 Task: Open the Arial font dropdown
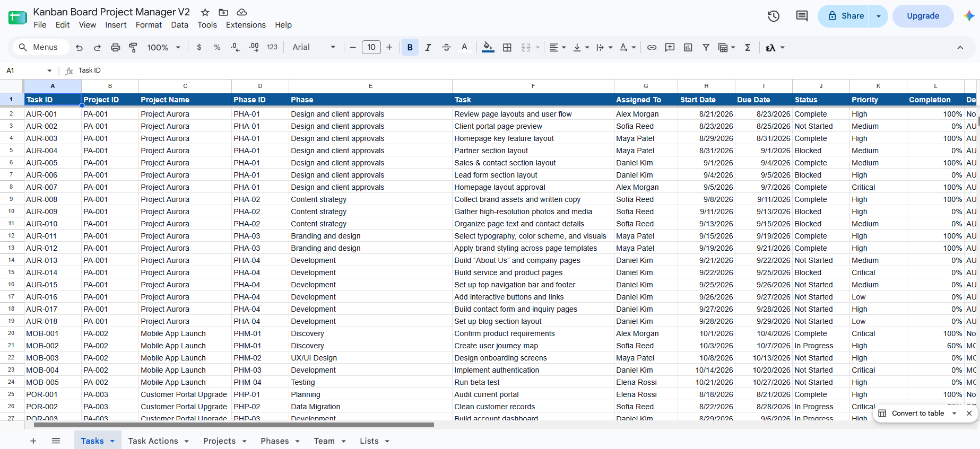click(314, 48)
